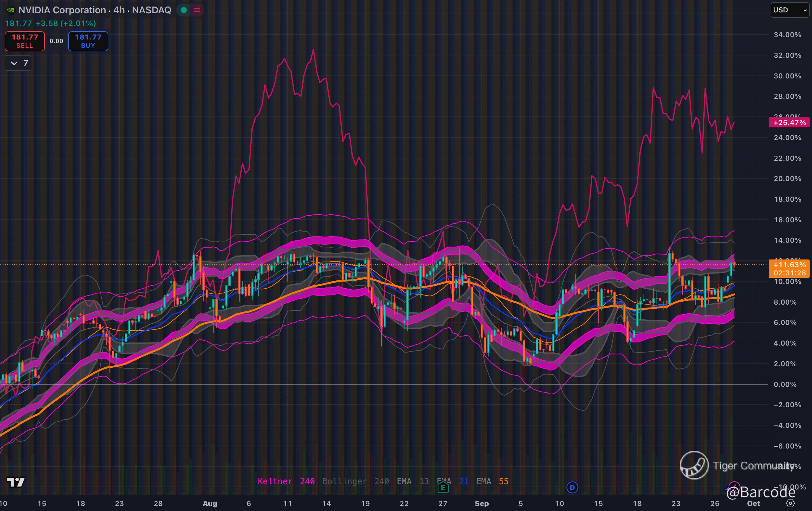Click the +25.47% pink price label
The width and height of the screenshot is (812, 511).
[789, 122]
